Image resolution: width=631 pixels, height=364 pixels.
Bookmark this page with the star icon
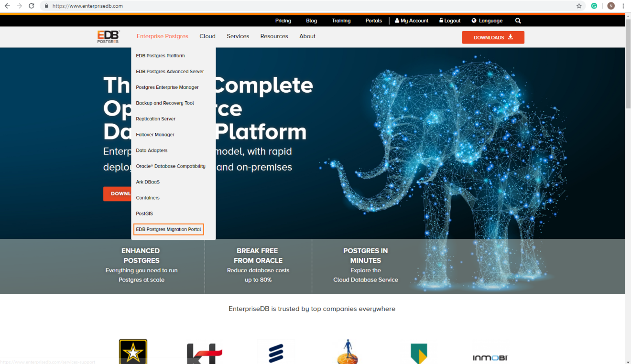point(579,6)
